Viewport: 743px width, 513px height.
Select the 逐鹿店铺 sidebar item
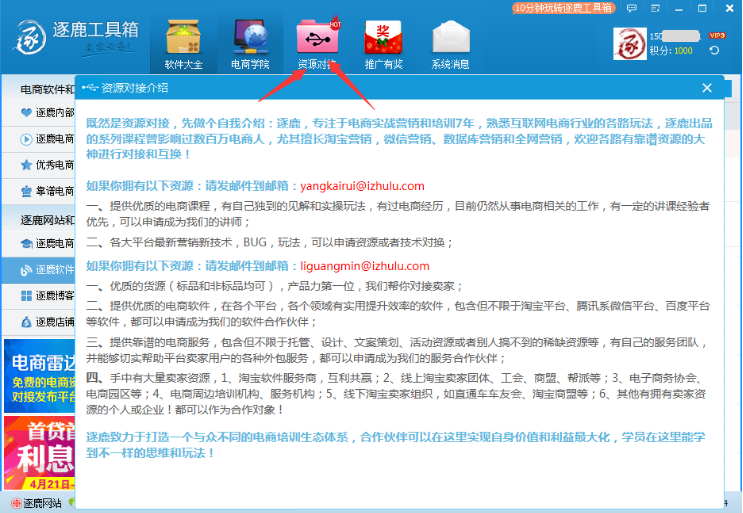38,322
